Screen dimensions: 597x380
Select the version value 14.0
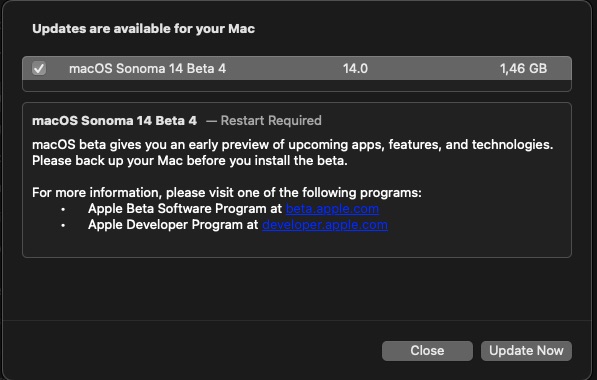[x=355, y=69]
